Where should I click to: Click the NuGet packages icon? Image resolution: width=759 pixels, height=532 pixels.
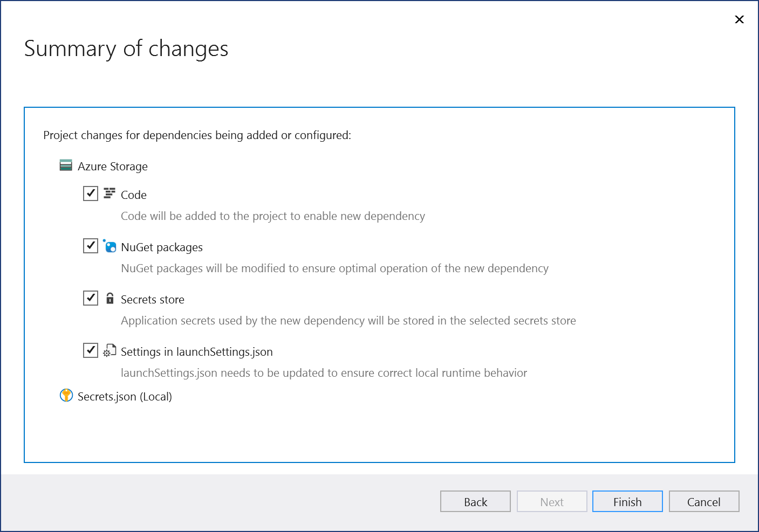pos(110,246)
